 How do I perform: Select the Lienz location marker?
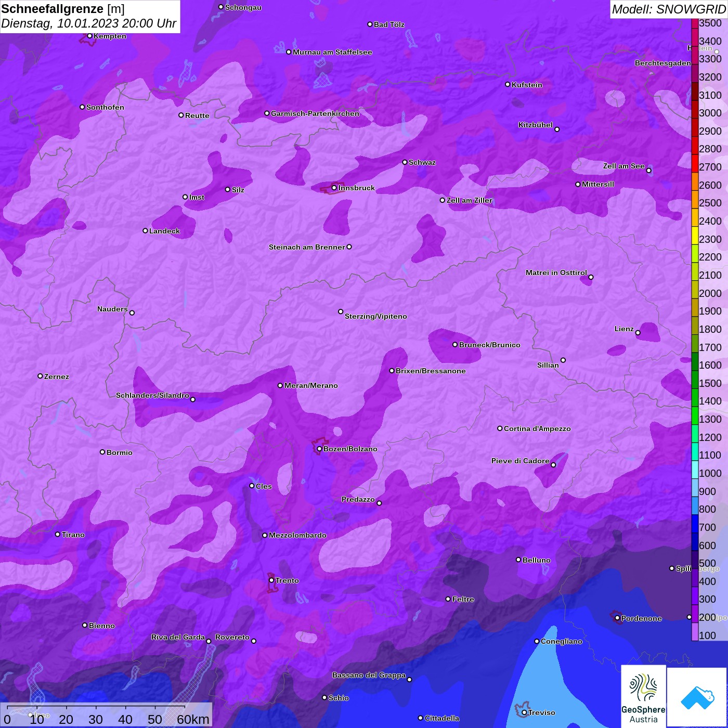click(x=638, y=333)
